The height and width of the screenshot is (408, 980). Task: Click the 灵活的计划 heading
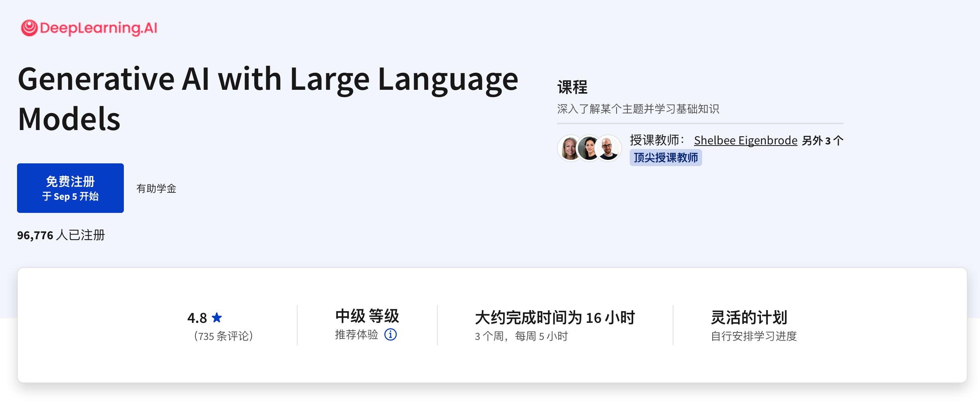pos(749,317)
